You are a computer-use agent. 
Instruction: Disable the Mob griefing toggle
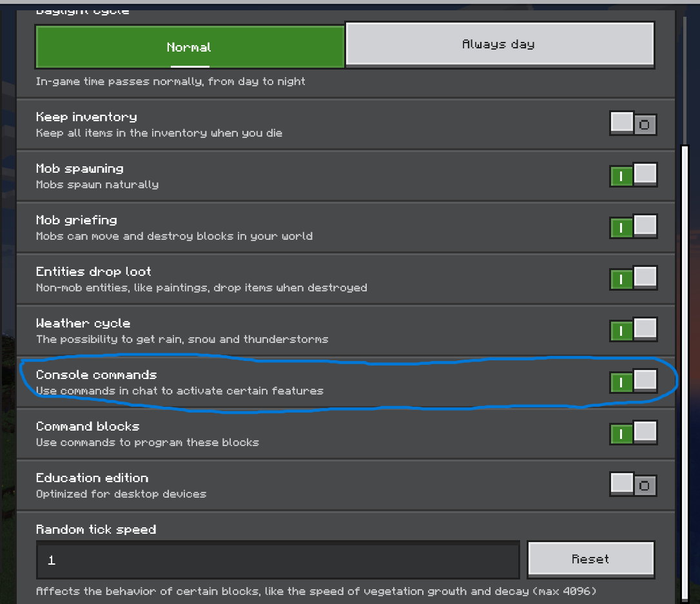coord(632,226)
